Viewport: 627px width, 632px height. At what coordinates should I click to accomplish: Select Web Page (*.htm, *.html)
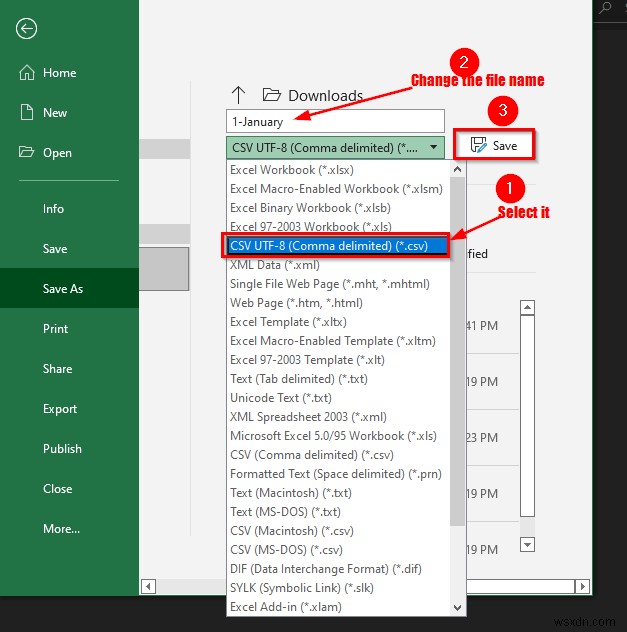pyautogui.click(x=338, y=303)
